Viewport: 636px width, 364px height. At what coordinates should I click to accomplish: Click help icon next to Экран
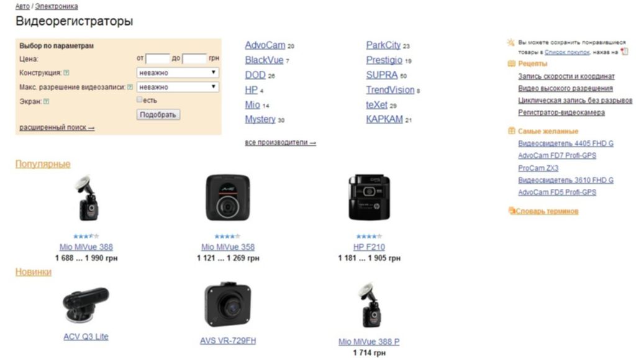[x=46, y=101]
